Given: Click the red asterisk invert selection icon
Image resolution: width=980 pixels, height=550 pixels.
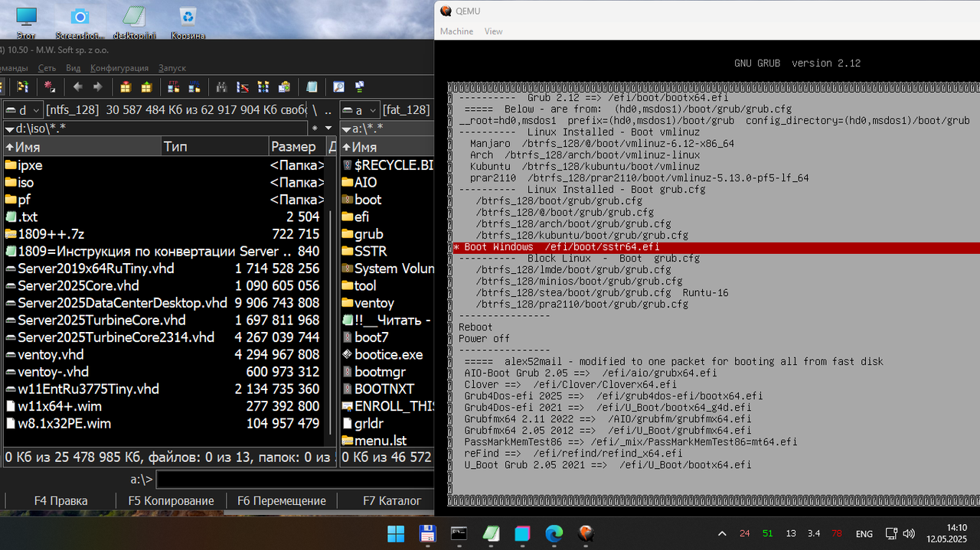Looking at the screenshot, I should (x=50, y=86).
